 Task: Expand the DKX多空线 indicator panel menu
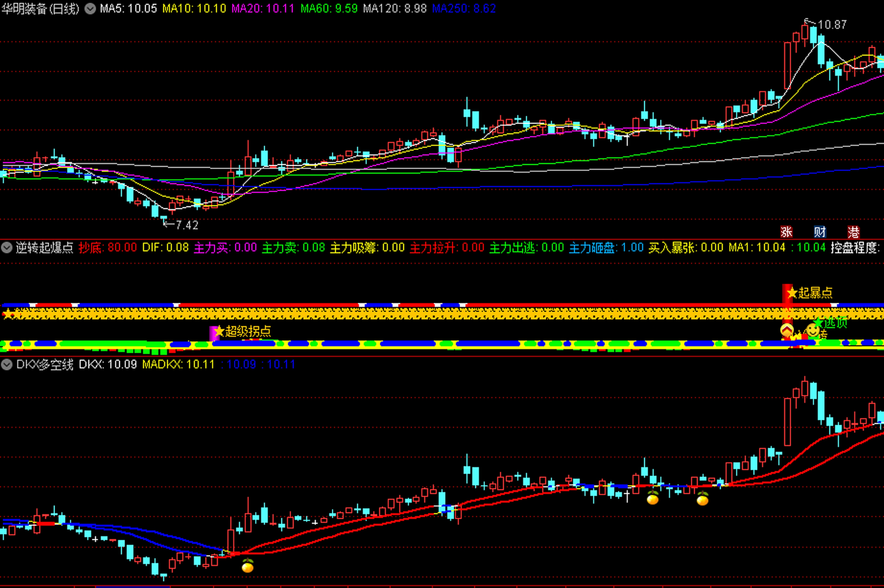click(x=7, y=365)
